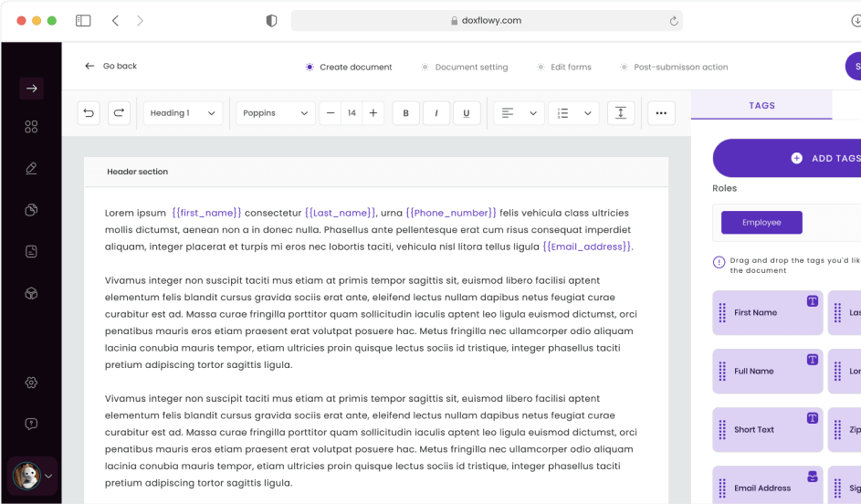Image resolution: width=861 pixels, height=504 pixels.
Task: Click Email Address tag drag handle
Action: coord(722,488)
